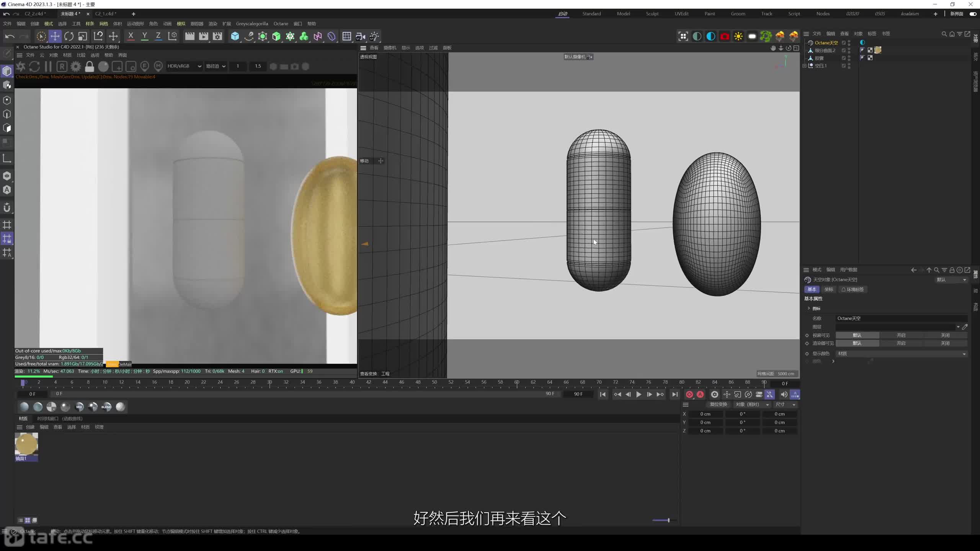This screenshot has width=980, height=551.
Task: Click the material tag on 细分曲面.2
Action: tap(878, 50)
